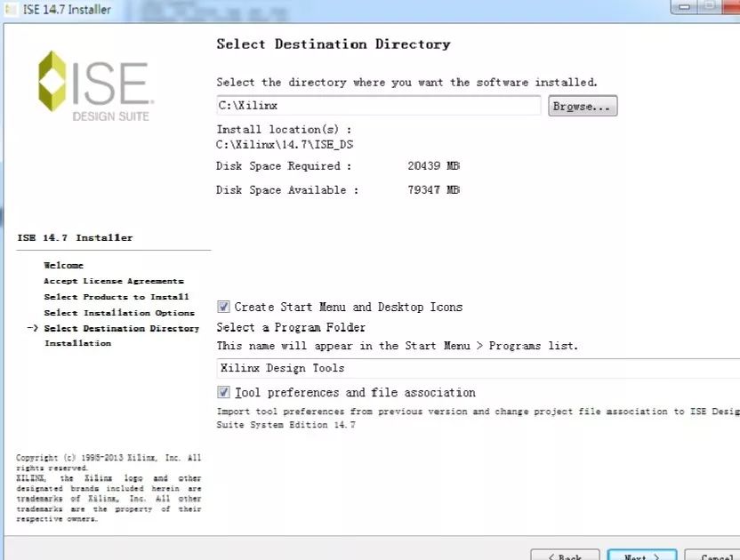Select the Select Installation Options step
This screenshot has width=740, height=560.
(x=119, y=312)
